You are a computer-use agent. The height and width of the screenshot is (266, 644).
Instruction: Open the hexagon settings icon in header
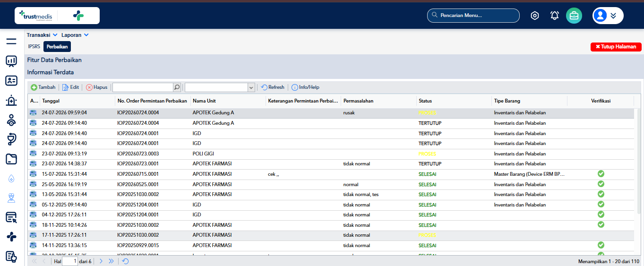coord(535,16)
